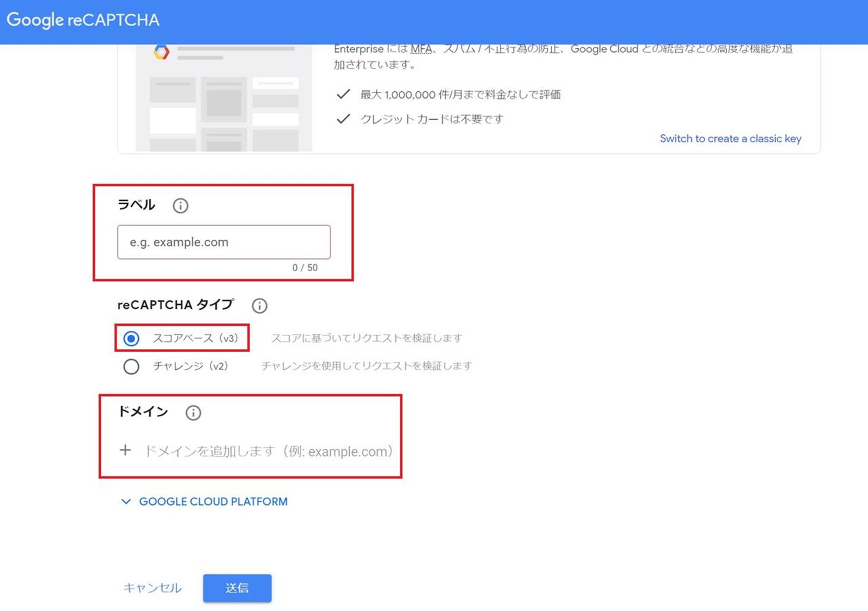Click the plus icon to add domain
This screenshot has height=611, width=868.
tap(125, 450)
